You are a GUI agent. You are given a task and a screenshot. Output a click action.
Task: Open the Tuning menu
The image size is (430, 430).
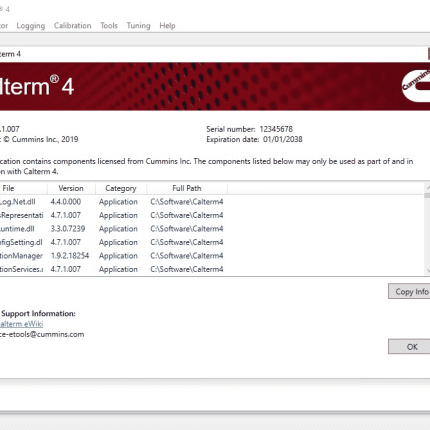(138, 26)
